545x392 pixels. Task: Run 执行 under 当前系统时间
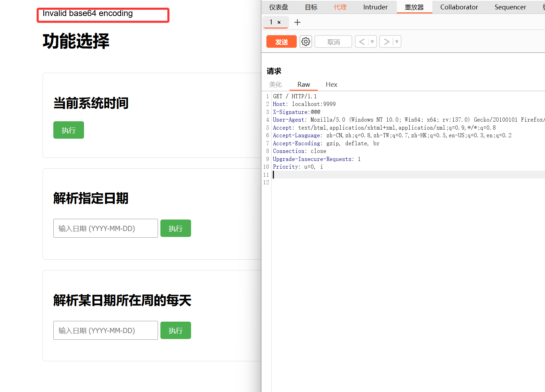click(x=69, y=130)
